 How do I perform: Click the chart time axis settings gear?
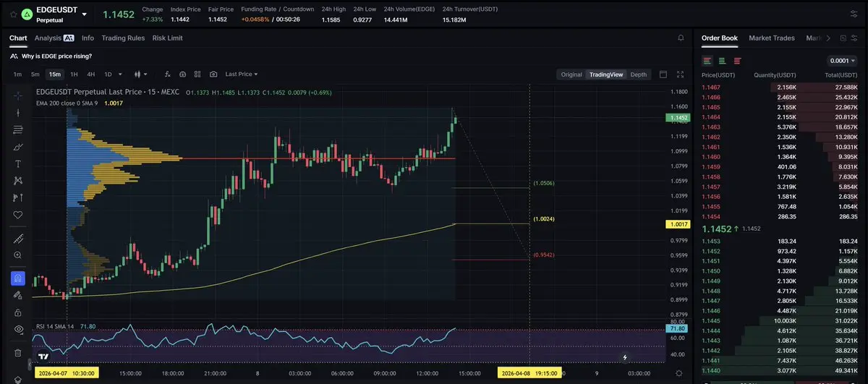678,372
